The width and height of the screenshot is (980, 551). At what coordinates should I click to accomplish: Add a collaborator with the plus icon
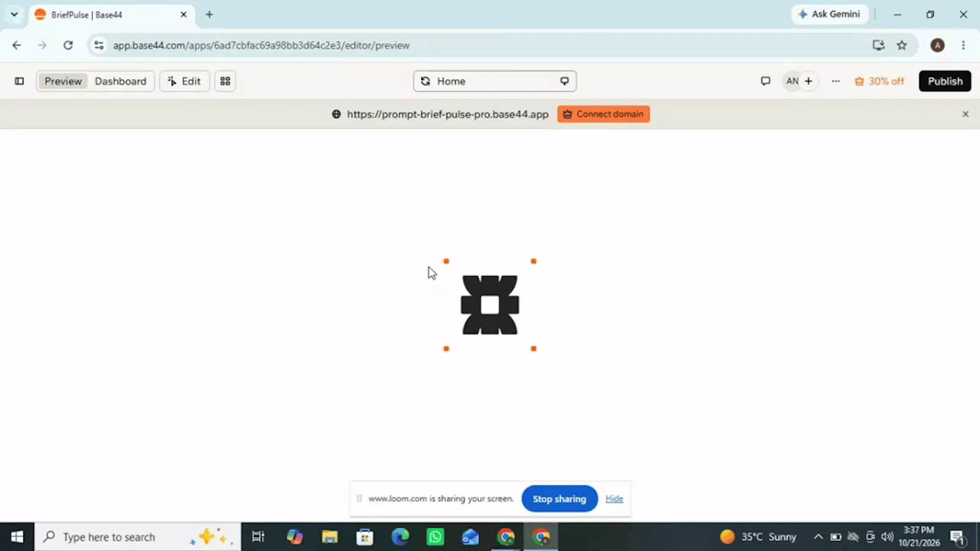click(809, 81)
